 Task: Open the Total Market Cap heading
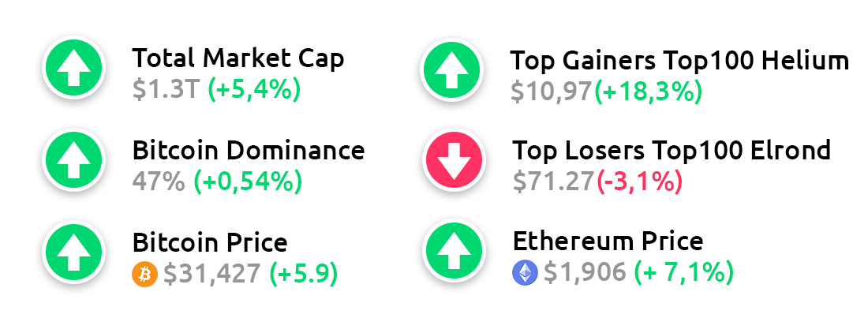(x=238, y=58)
